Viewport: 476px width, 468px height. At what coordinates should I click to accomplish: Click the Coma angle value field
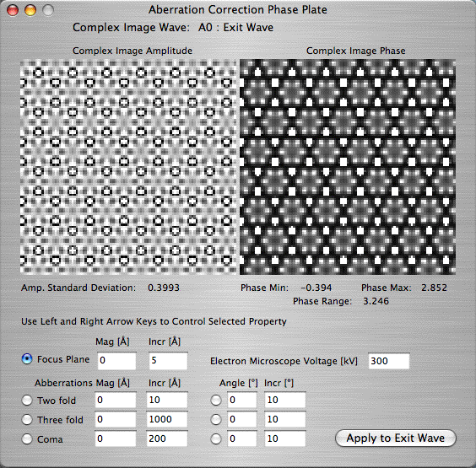[242, 438]
